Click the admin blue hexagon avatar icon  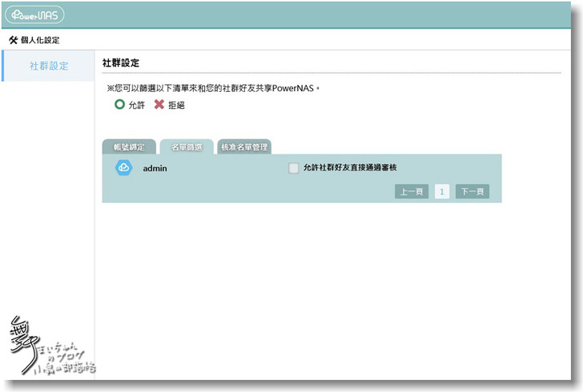point(123,168)
